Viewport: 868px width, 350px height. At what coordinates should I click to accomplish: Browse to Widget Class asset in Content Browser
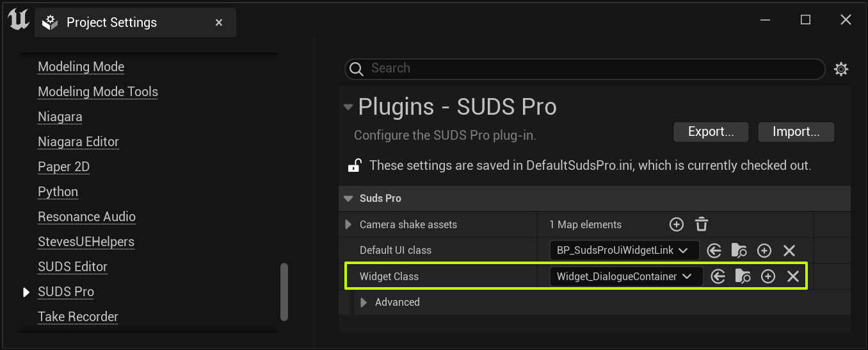[743, 276]
